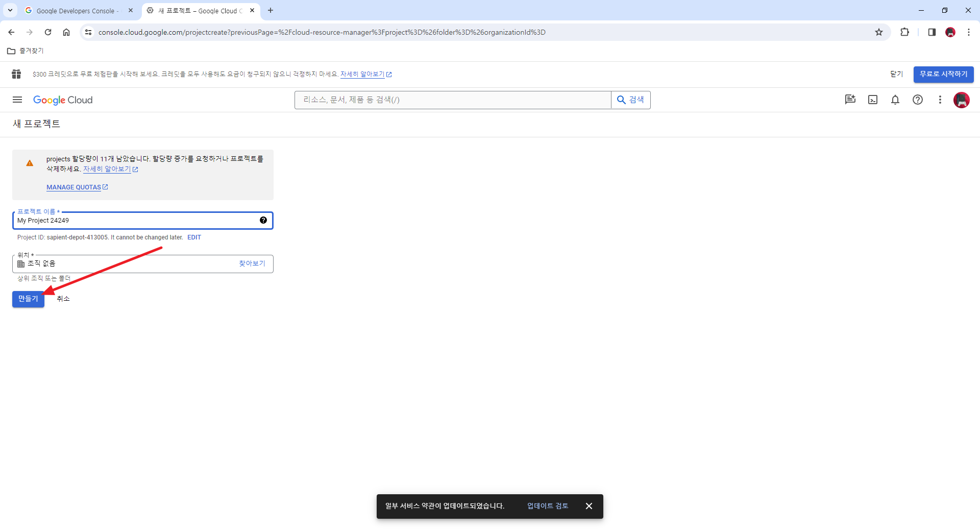Open the Cloud Shell terminal
Image resolution: width=980 pixels, height=531 pixels.
pos(873,100)
